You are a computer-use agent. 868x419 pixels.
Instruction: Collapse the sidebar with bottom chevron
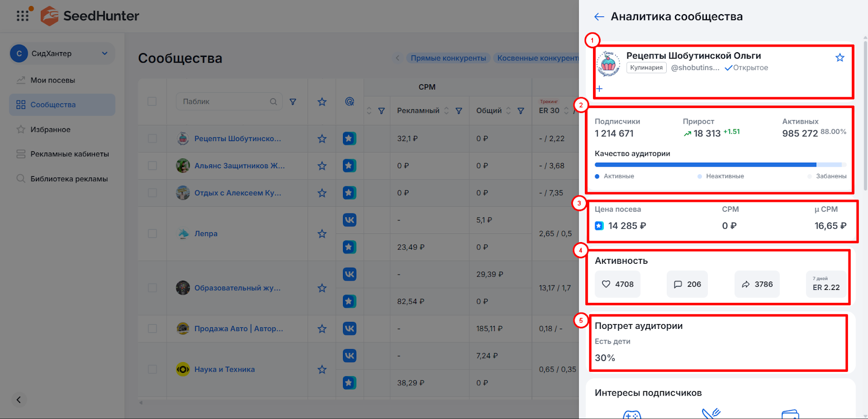coord(18,400)
